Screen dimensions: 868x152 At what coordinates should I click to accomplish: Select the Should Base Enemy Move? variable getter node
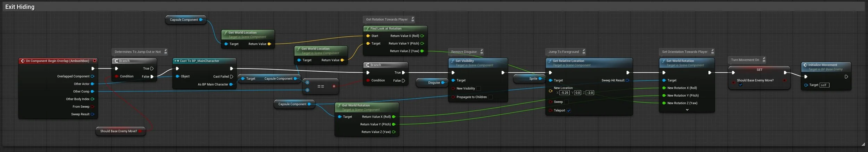coord(120,131)
